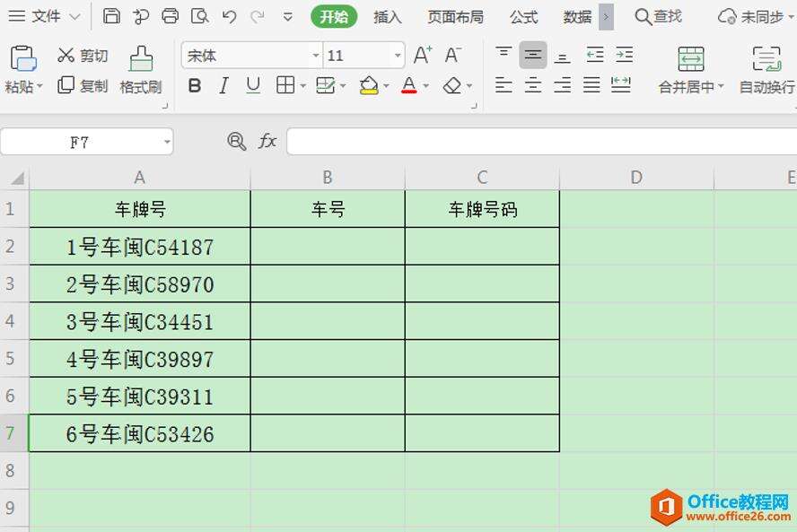Open the font size 11 dropdown

pos(398,55)
